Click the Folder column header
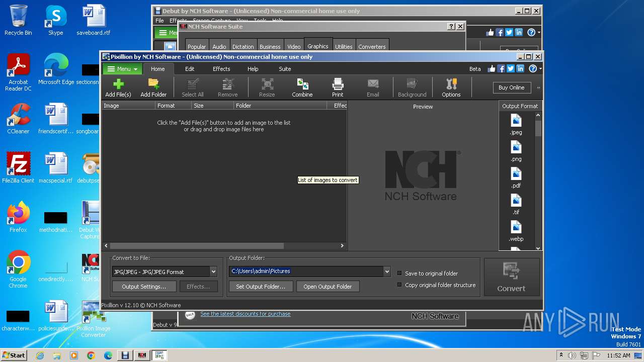The image size is (644, 362). [x=280, y=106]
